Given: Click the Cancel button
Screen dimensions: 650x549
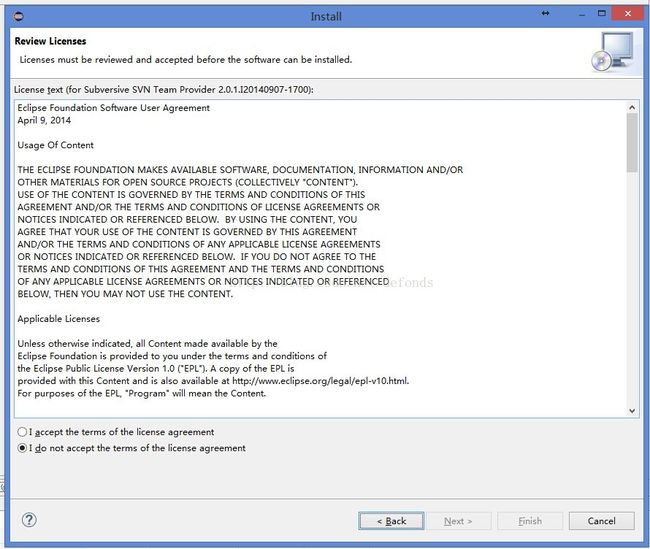Looking at the screenshot, I should pyautogui.click(x=601, y=521).
